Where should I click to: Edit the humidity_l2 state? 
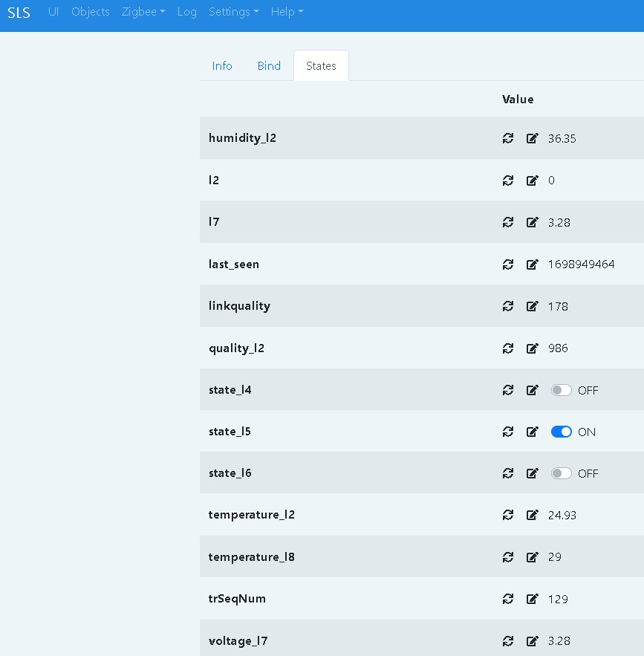tap(532, 138)
